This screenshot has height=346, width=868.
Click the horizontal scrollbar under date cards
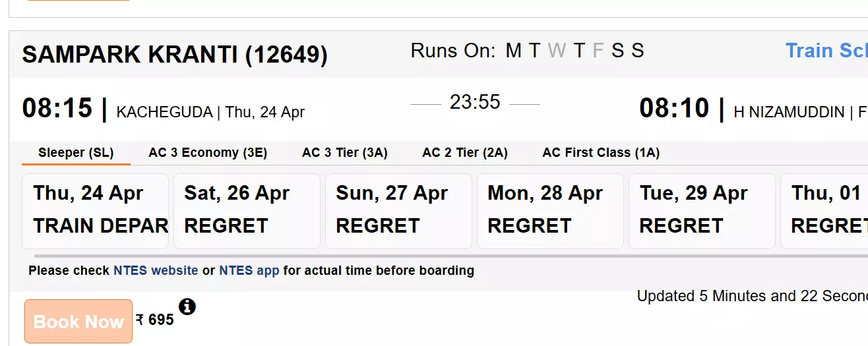396,256
